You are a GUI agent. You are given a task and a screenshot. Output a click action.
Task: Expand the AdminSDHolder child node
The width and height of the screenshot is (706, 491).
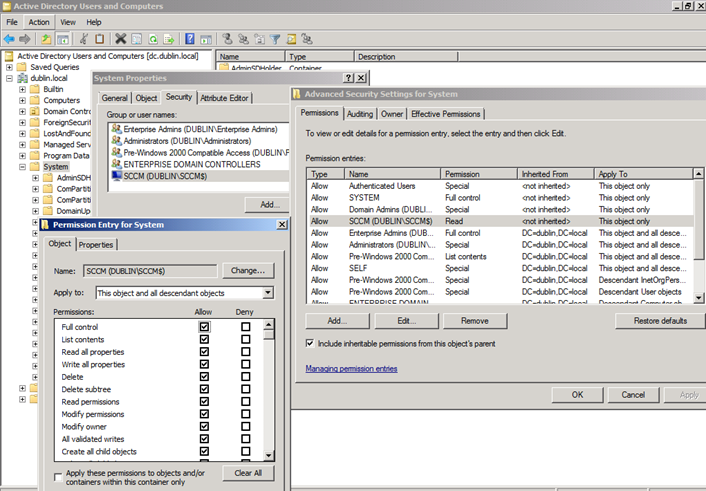click(x=36, y=178)
